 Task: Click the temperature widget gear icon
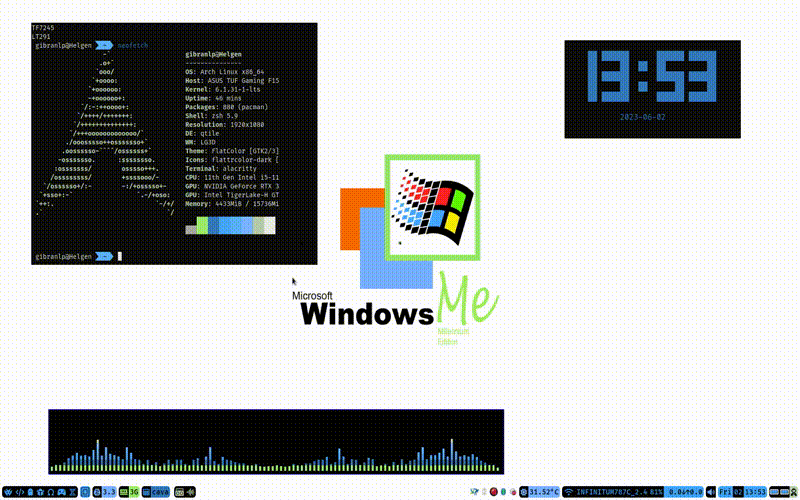(524, 492)
